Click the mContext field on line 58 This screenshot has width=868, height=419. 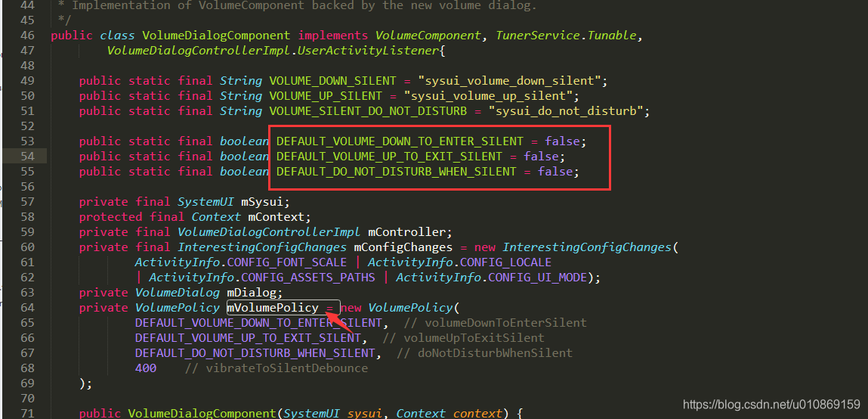point(276,217)
